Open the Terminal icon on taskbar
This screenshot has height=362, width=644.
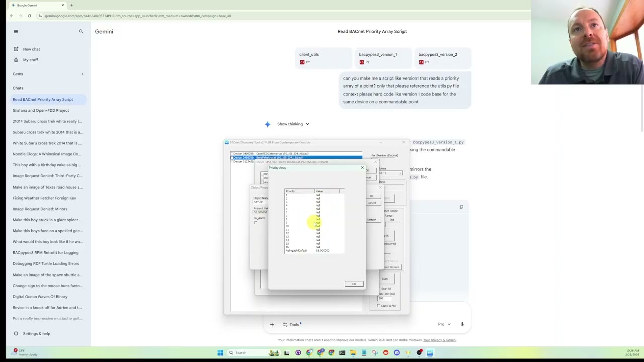342,352
